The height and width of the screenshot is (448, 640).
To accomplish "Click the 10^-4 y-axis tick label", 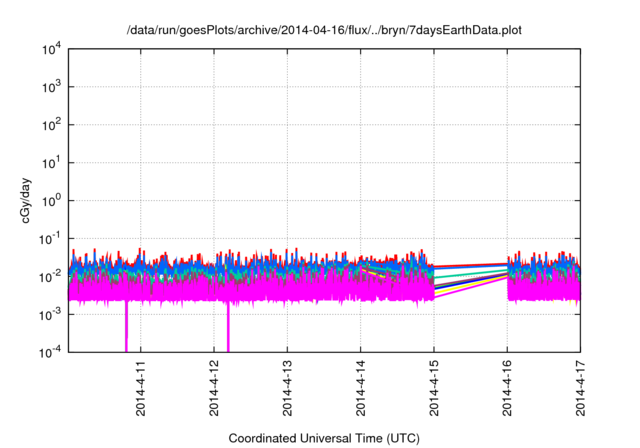I will point(50,352).
